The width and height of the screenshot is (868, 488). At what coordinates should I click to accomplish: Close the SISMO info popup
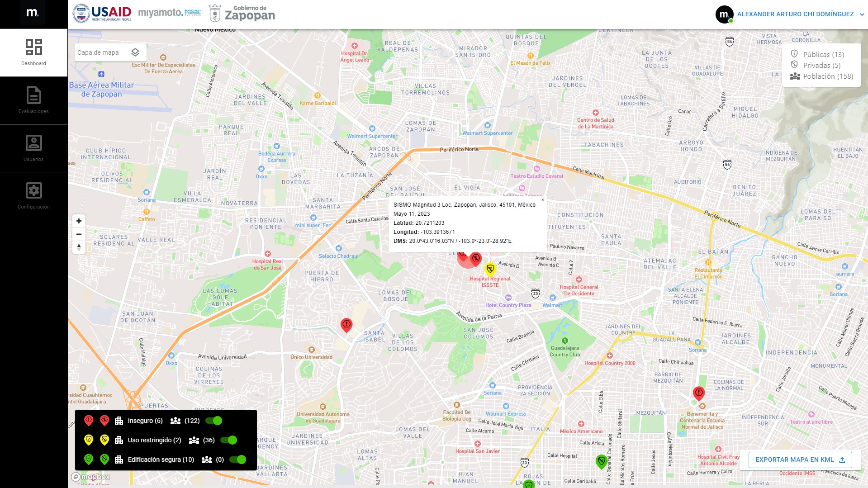point(543,199)
